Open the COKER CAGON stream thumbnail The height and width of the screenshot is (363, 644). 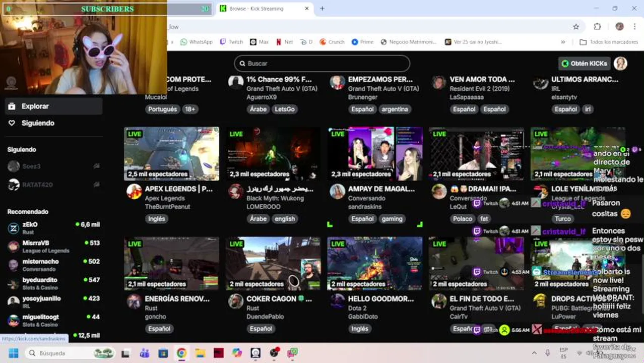pyautogui.click(x=273, y=264)
